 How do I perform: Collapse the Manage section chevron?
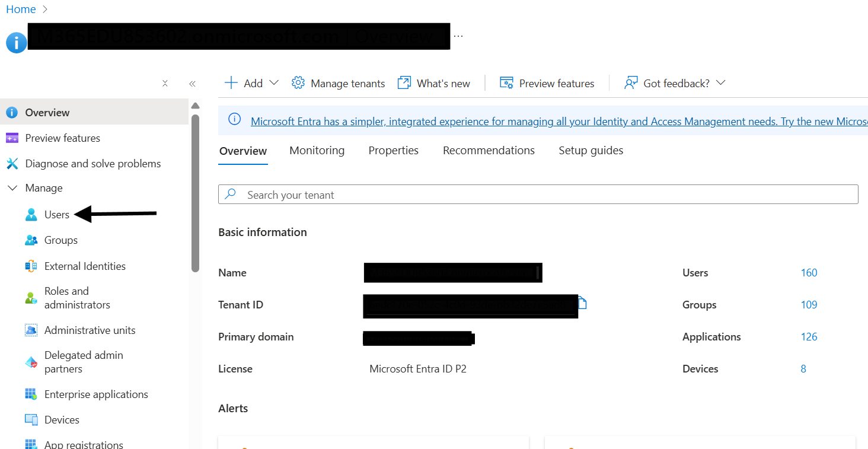(12, 188)
